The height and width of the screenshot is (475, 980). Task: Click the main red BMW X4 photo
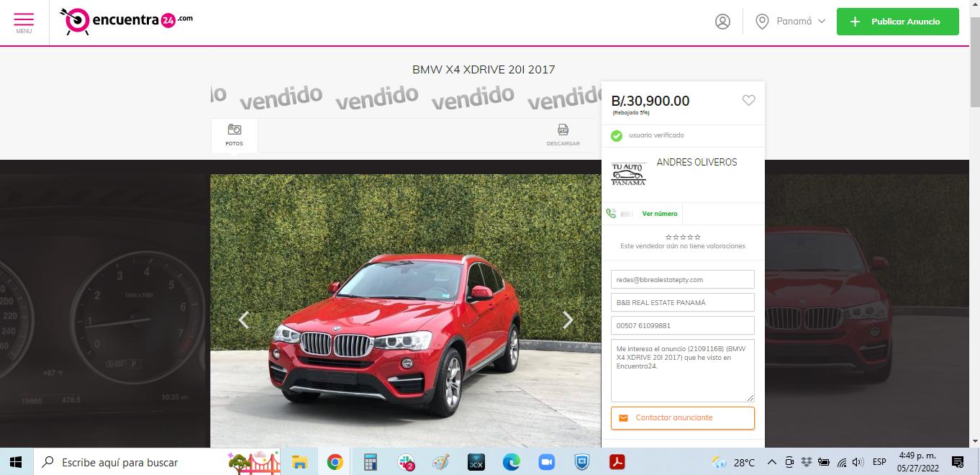pos(405,311)
